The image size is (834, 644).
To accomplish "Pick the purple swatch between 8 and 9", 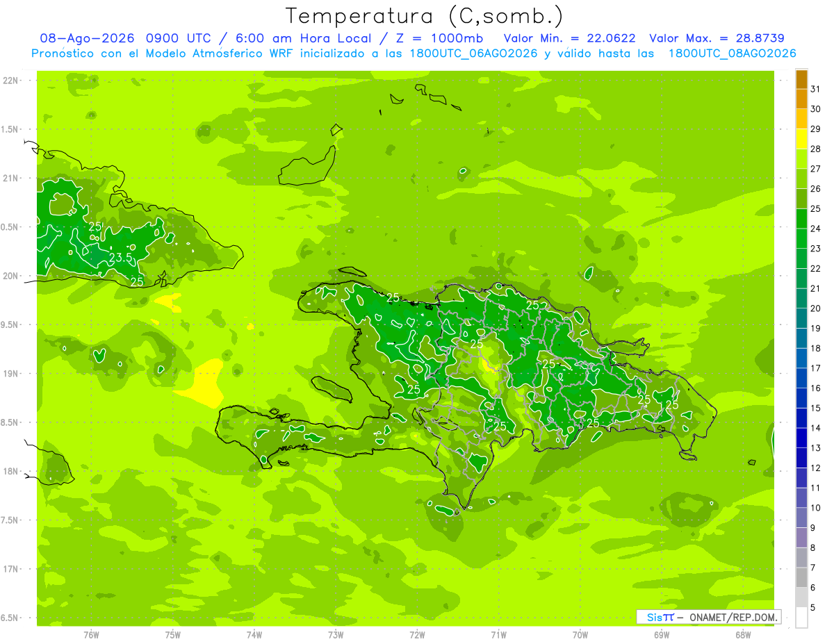I will pos(801,538).
